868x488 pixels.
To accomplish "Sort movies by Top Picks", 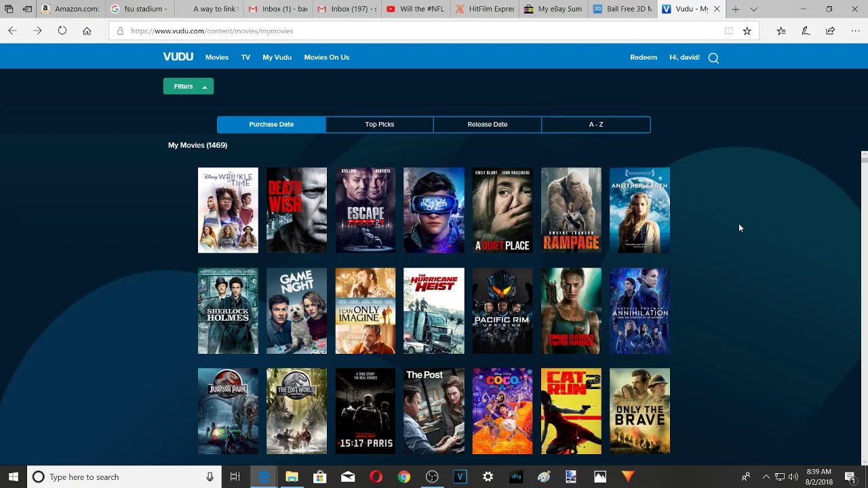I will tap(379, 124).
